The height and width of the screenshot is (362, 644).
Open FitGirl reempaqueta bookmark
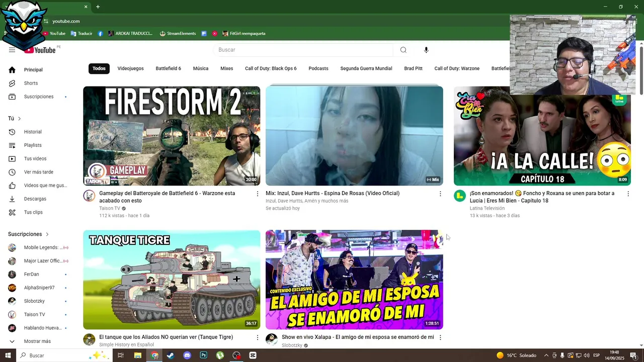(244, 34)
